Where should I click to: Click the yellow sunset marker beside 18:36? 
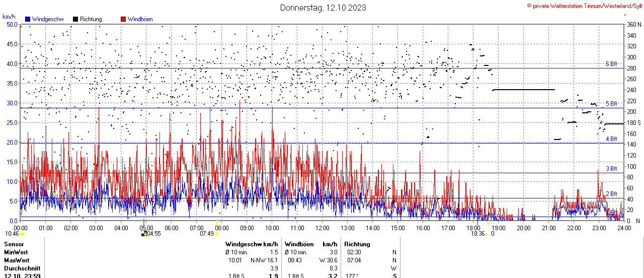coord(488,234)
